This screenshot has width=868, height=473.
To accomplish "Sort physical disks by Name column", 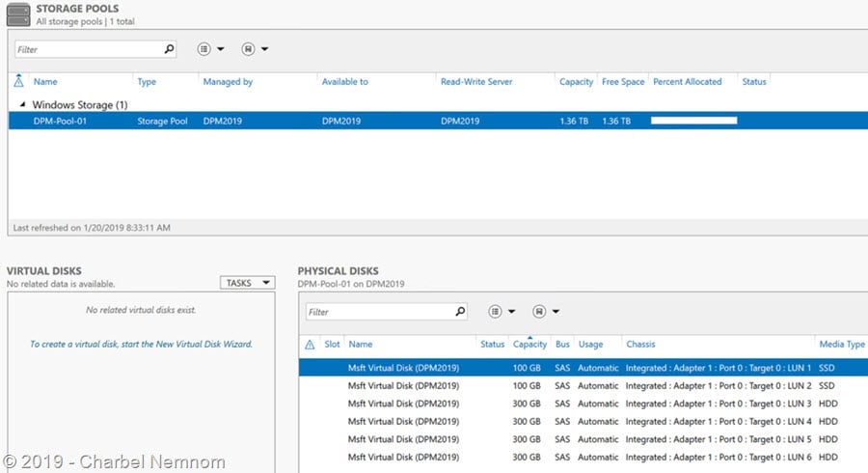I will click(x=361, y=344).
